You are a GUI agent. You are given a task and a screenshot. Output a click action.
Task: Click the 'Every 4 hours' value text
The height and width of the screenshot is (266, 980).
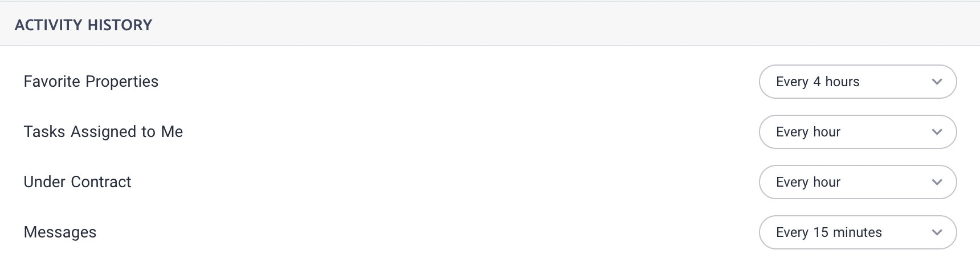coord(818,82)
